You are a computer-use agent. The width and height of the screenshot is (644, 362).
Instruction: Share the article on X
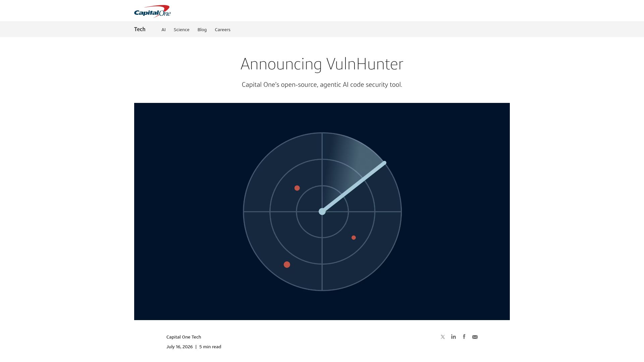coord(443,337)
